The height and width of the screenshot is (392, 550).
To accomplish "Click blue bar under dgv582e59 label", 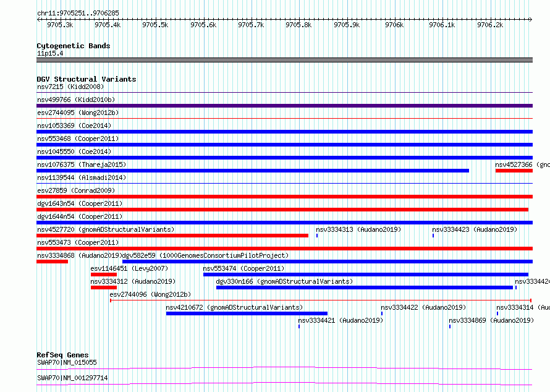I will [x=328, y=262].
